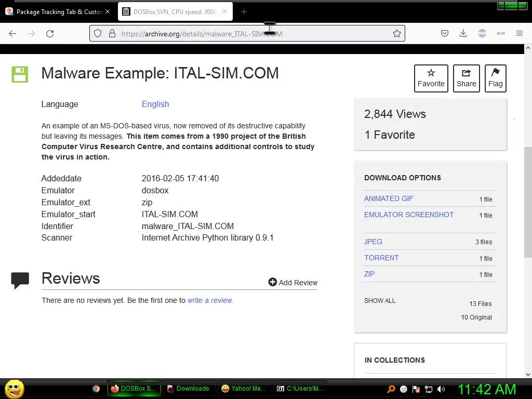The height and width of the screenshot is (399, 532).
Task: Open the tracking protection shield icon
Action: tap(98, 34)
